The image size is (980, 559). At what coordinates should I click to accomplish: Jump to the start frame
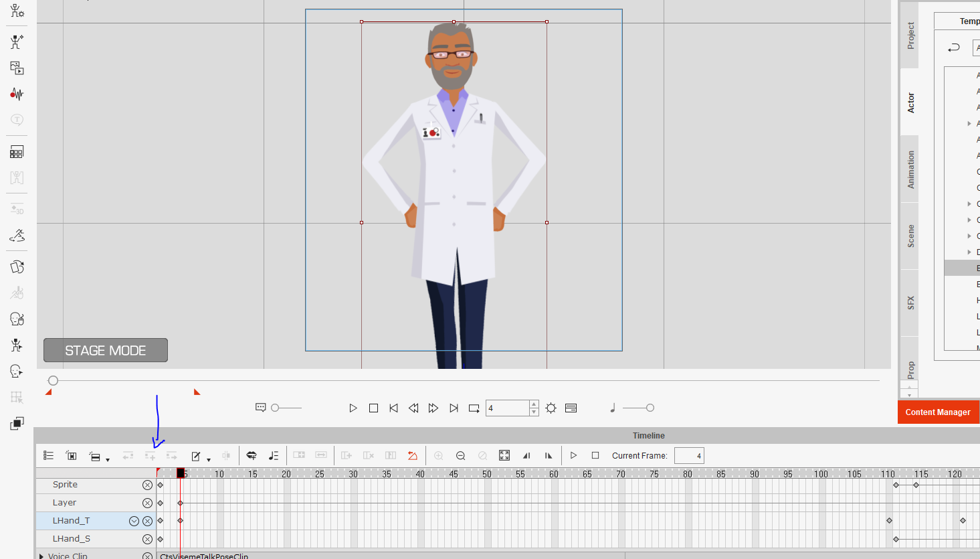(393, 408)
